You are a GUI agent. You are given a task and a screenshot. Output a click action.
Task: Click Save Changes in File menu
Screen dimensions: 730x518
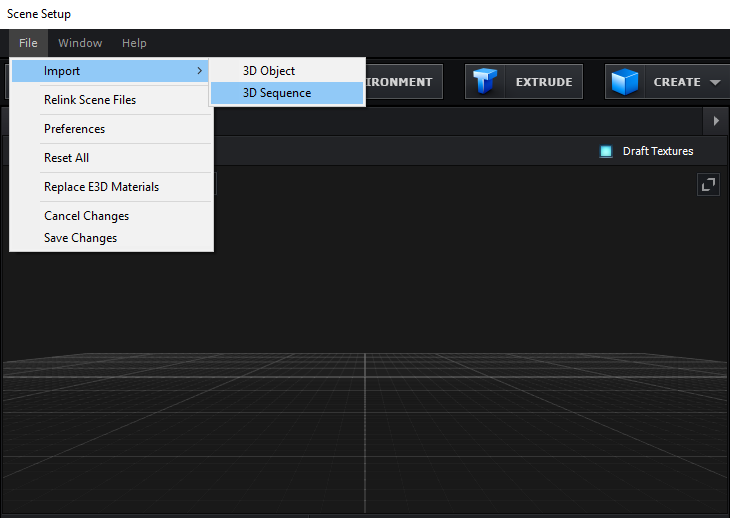click(x=80, y=238)
